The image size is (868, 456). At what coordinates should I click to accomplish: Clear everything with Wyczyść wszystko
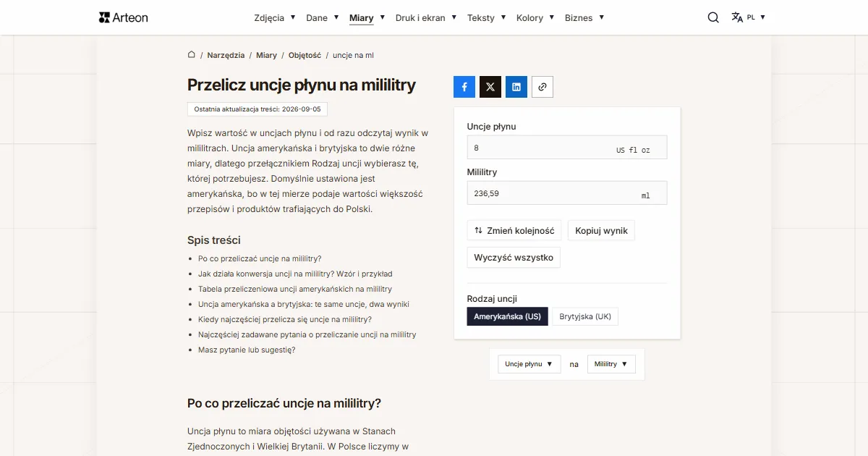pyautogui.click(x=514, y=258)
